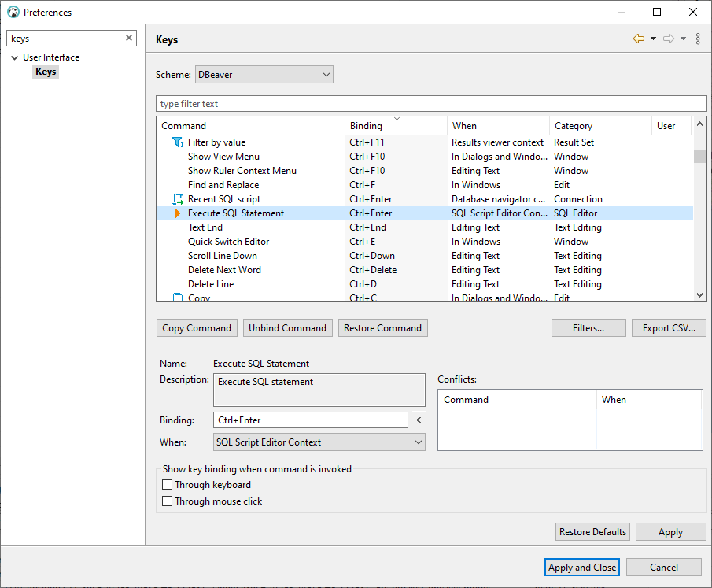Click the table scrollbar down arrow

click(699, 295)
